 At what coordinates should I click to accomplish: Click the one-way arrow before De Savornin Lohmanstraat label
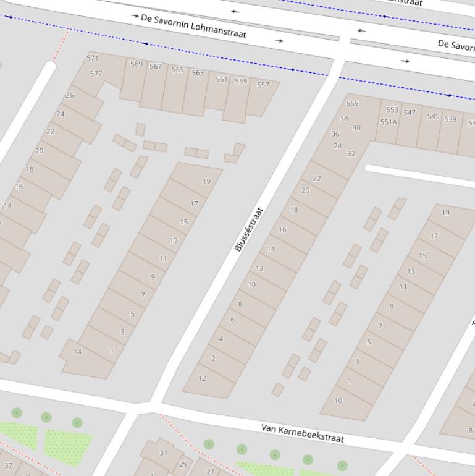(x=135, y=15)
